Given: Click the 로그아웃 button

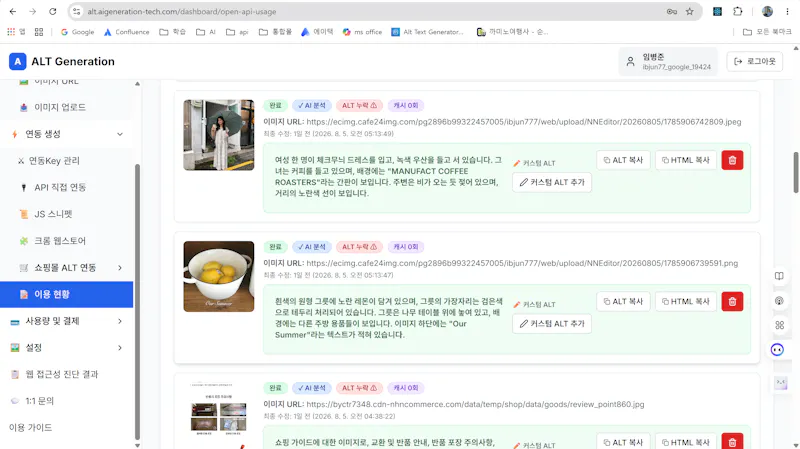Looking at the screenshot, I should point(755,61).
